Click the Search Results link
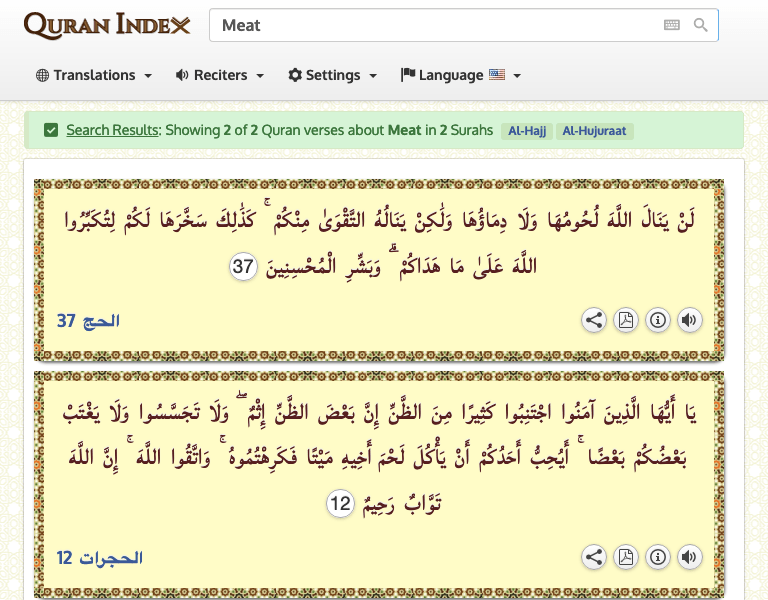This screenshot has width=768, height=600. pyautogui.click(x=113, y=130)
